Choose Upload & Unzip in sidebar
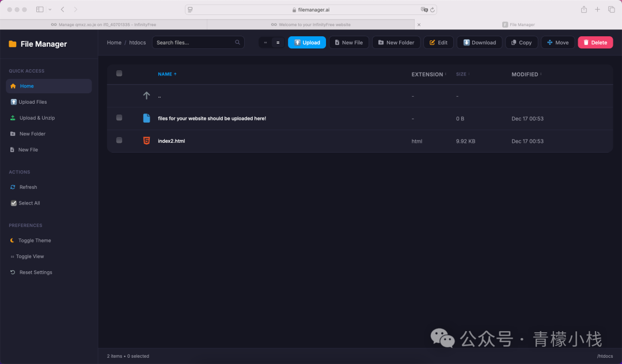Image resolution: width=622 pixels, height=364 pixels. [x=49, y=117]
